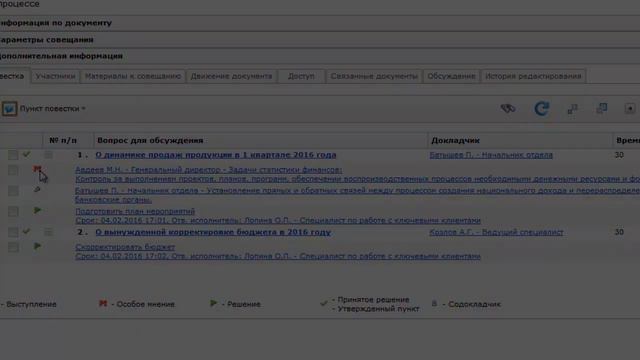The height and width of the screenshot is (360, 640).
Task: Click the '30' time value in item 1 row
Action: [x=619, y=155]
